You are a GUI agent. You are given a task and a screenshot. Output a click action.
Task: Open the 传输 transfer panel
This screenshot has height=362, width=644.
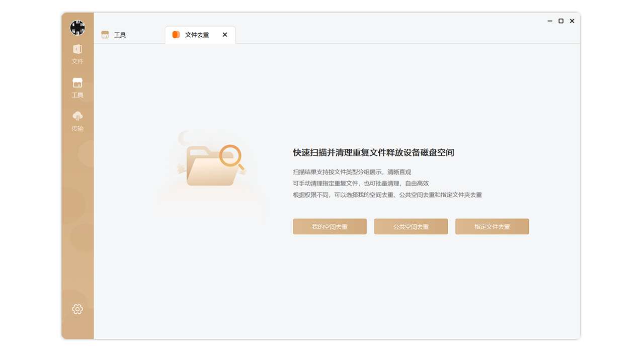77,121
